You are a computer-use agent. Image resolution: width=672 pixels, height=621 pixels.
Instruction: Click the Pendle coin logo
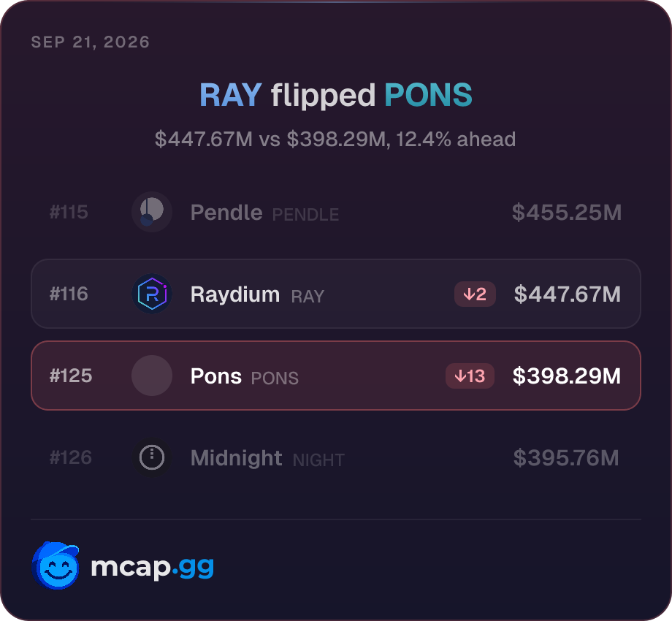152,212
